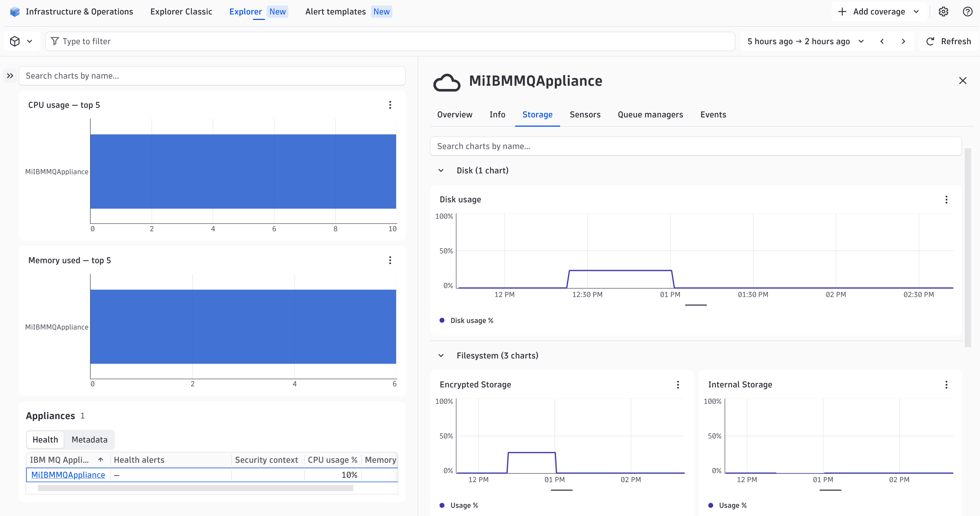Screen dimensions: 980x516
Task: Open the Alert templates nav item
Action: (x=348, y=11)
